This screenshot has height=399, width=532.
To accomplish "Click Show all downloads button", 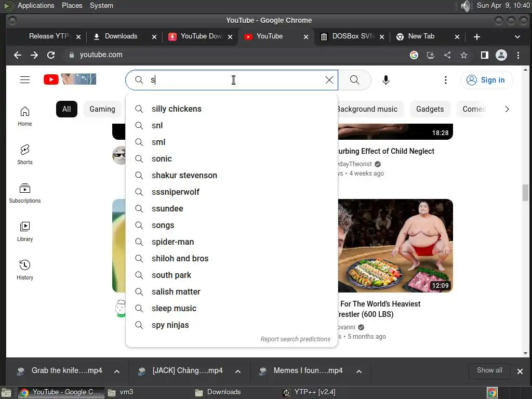I will (x=489, y=370).
